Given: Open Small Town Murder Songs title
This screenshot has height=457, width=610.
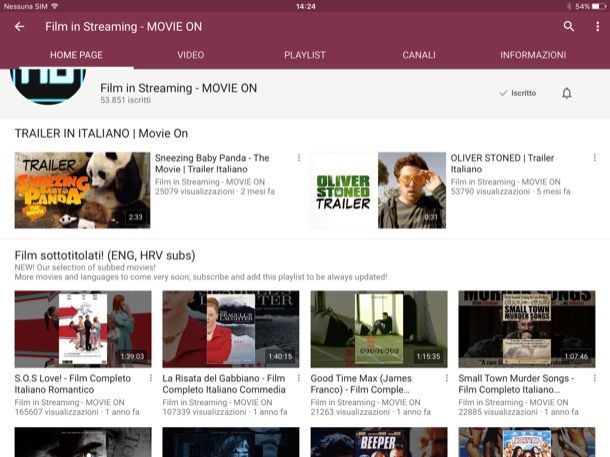Looking at the screenshot, I should 516,384.
